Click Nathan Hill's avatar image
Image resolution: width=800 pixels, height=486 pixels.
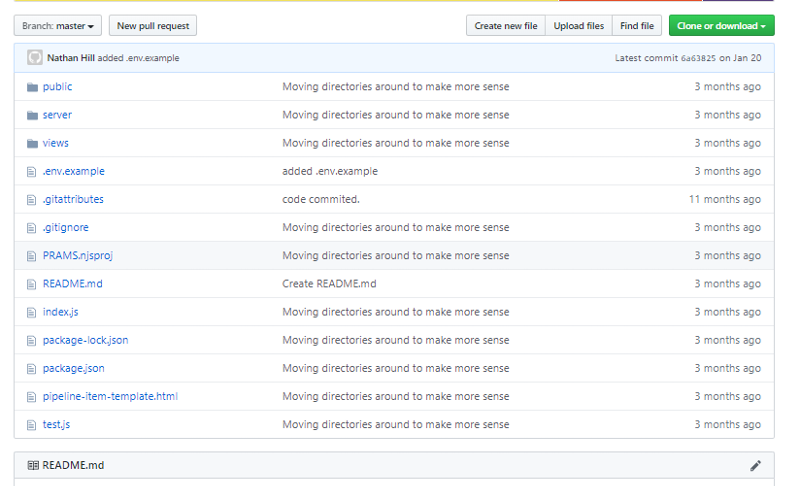35,58
